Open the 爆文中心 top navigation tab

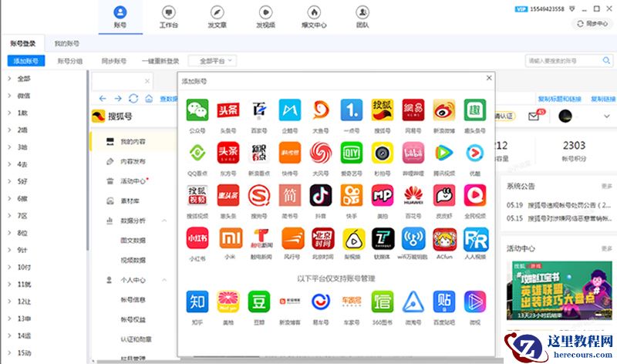[x=314, y=17]
